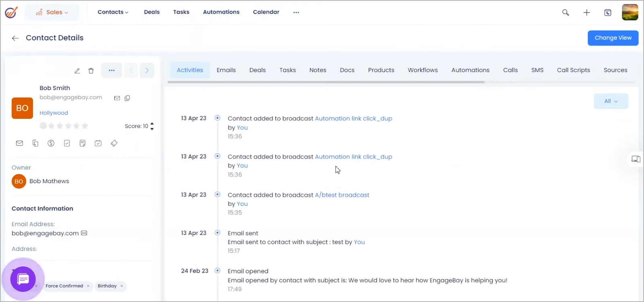Open the Docs tab
644x302 pixels.
coord(347,70)
